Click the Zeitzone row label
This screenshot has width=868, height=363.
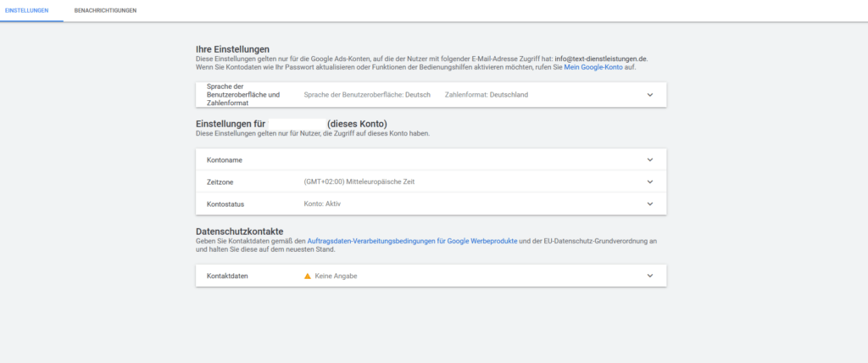point(221,181)
